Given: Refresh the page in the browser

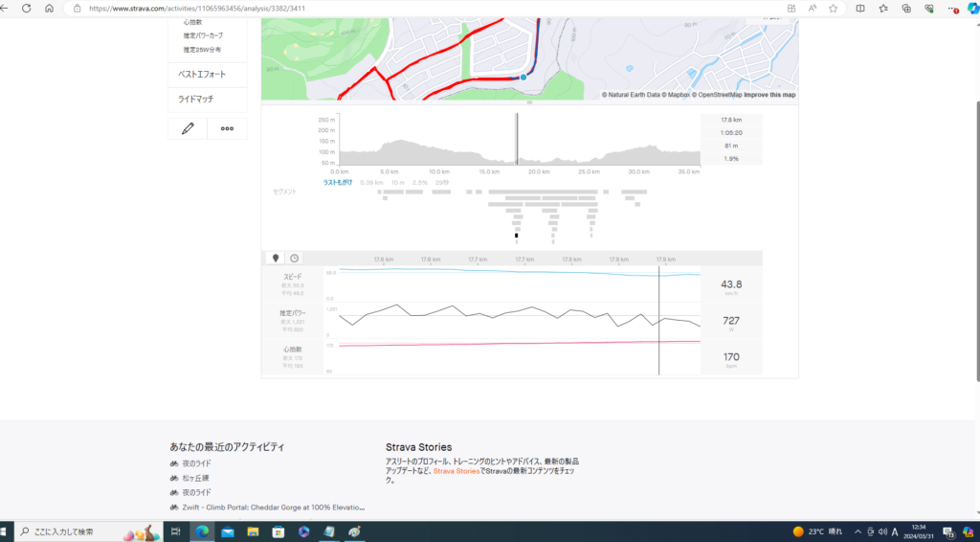Looking at the screenshot, I should [x=26, y=8].
